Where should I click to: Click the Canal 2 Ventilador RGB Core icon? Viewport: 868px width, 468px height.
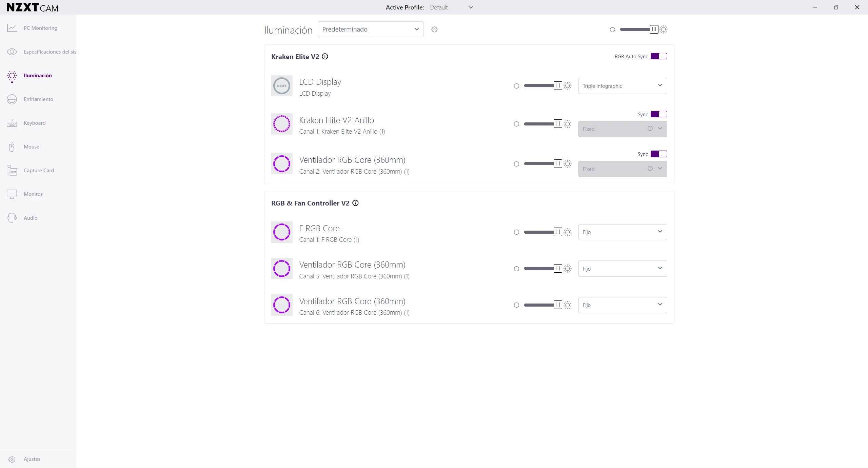coord(282,164)
